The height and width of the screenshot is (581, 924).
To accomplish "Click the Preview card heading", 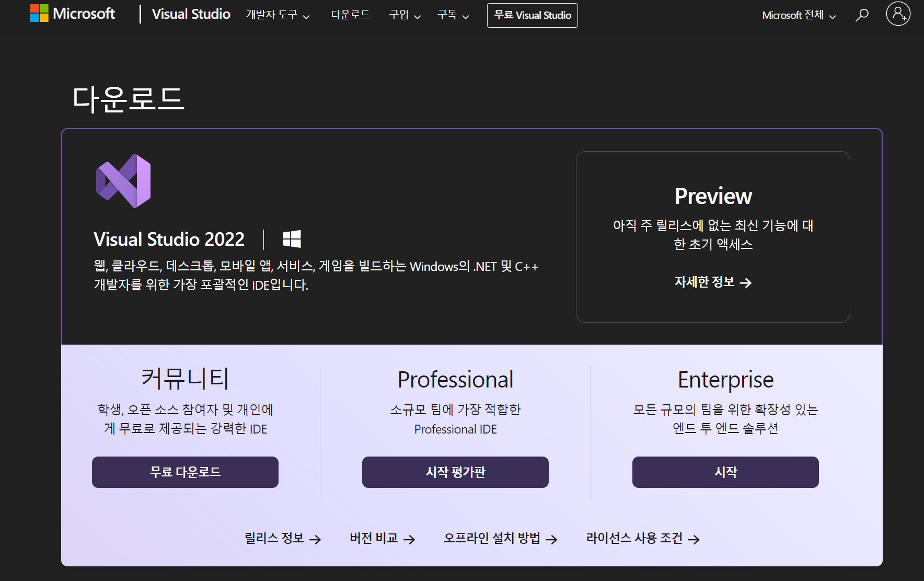I will [713, 196].
